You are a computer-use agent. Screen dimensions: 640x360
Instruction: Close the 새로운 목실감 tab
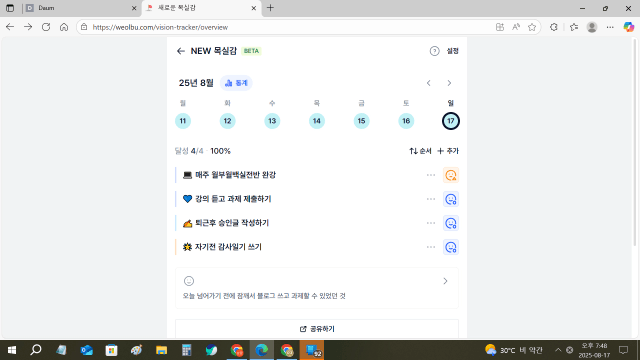click(253, 8)
